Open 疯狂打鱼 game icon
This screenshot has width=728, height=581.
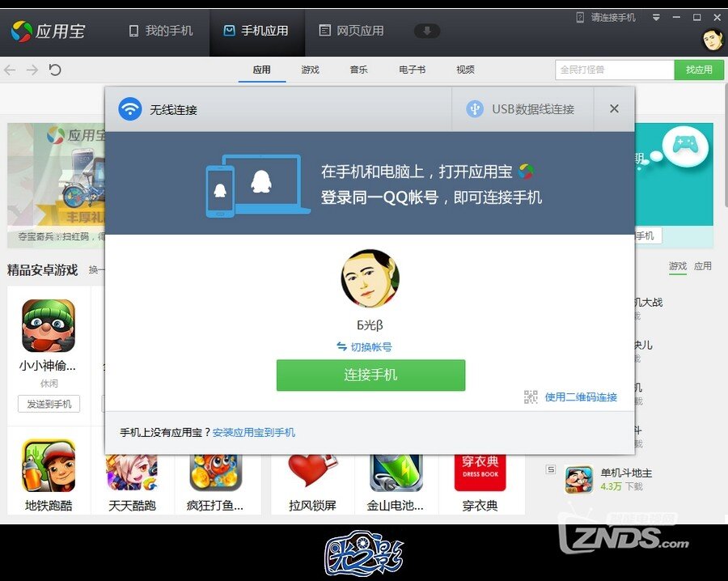click(215, 473)
